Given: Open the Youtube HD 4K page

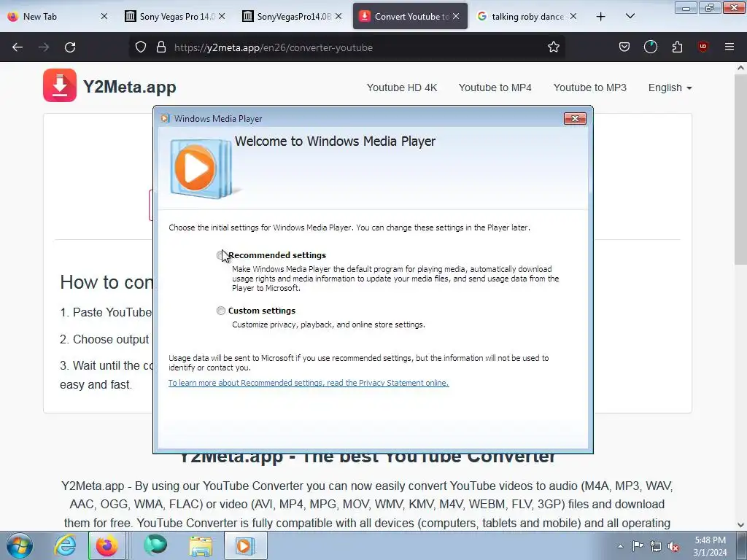Looking at the screenshot, I should (x=402, y=87).
